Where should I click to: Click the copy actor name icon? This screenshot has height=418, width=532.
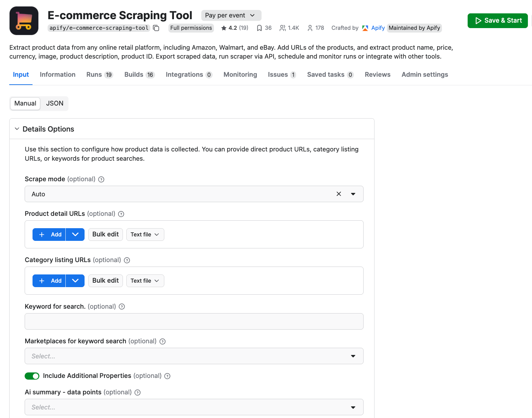coord(156,28)
